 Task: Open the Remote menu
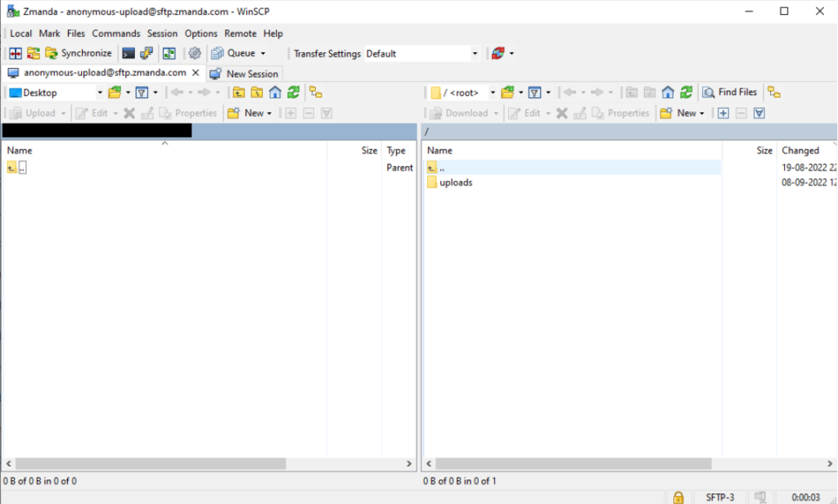pos(241,34)
